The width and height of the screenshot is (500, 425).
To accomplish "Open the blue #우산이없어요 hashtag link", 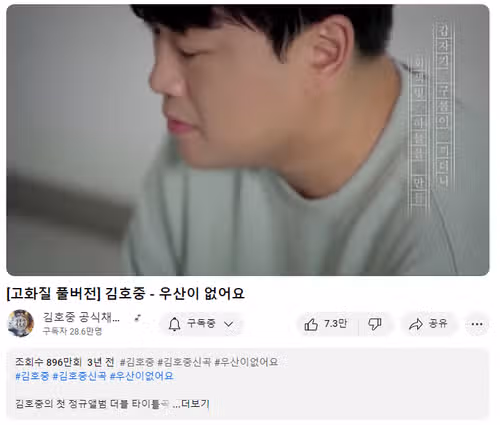I will (x=142, y=376).
